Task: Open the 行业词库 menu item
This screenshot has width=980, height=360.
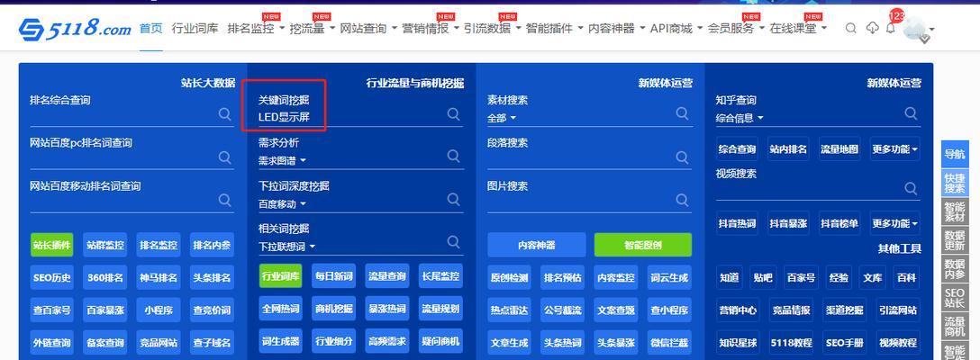Action: (x=195, y=28)
